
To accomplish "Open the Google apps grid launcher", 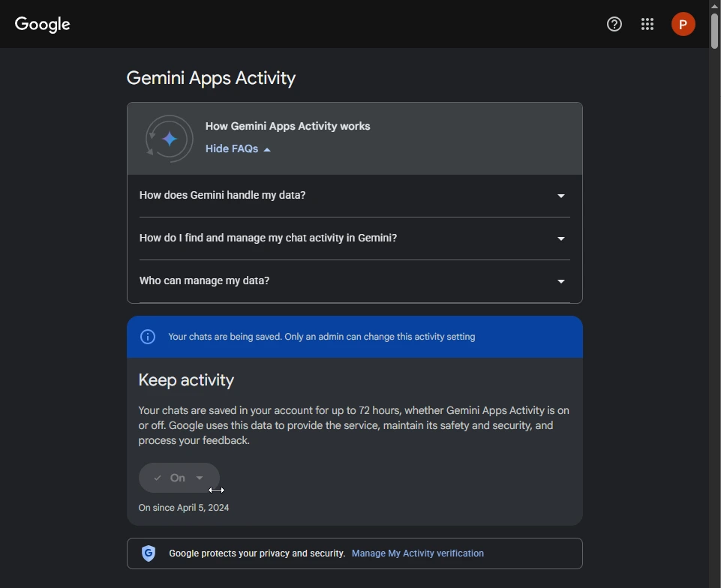I will (647, 24).
